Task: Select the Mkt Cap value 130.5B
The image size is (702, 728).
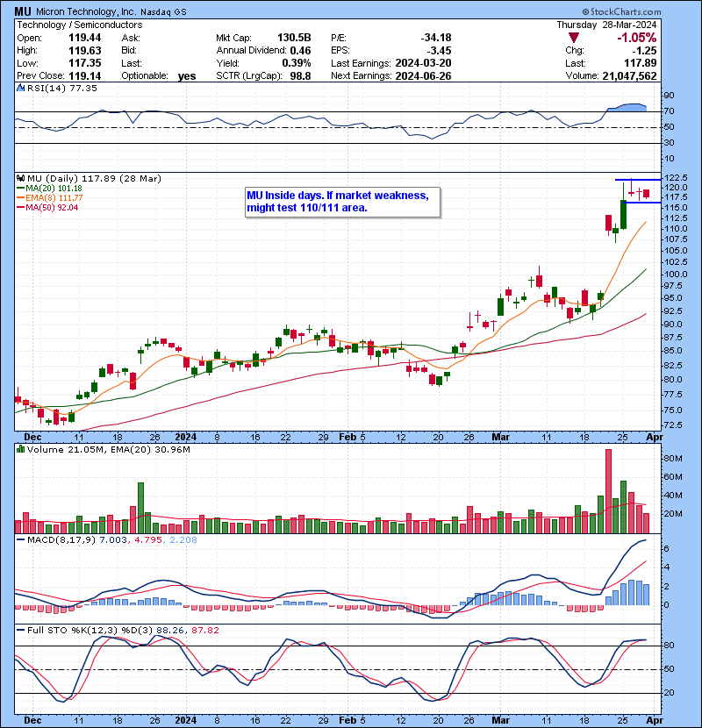Action: pyautogui.click(x=294, y=38)
